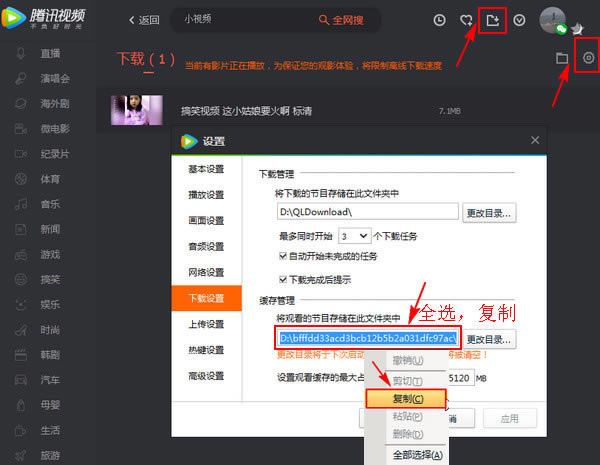Choose 粘贴(P) in the context menu
The height and width of the screenshot is (465, 600).
407,416
